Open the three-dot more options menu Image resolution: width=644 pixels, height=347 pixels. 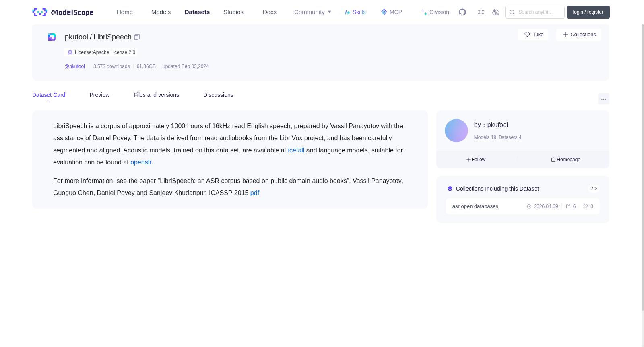tap(603, 99)
